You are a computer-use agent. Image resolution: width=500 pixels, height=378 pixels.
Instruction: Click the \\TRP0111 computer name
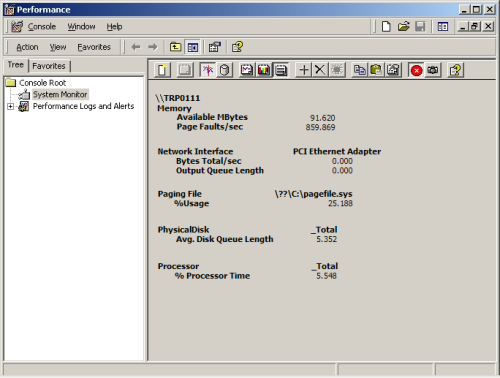click(178, 98)
